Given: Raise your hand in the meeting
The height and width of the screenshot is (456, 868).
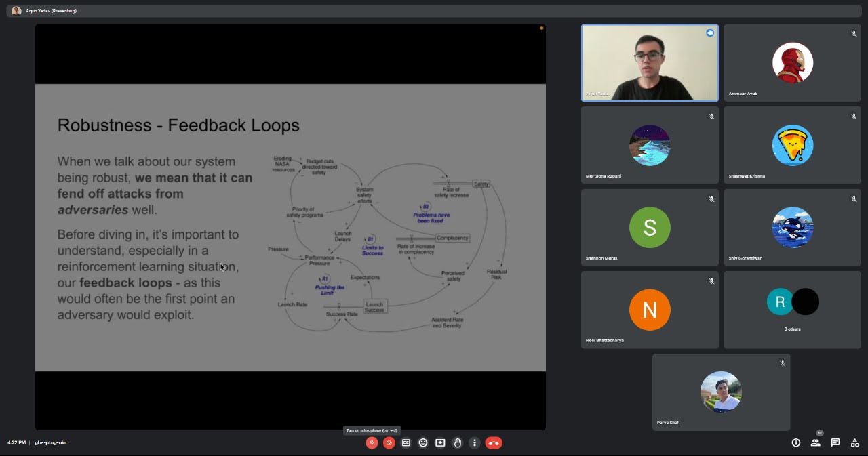Looking at the screenshot, I should 458,442.
